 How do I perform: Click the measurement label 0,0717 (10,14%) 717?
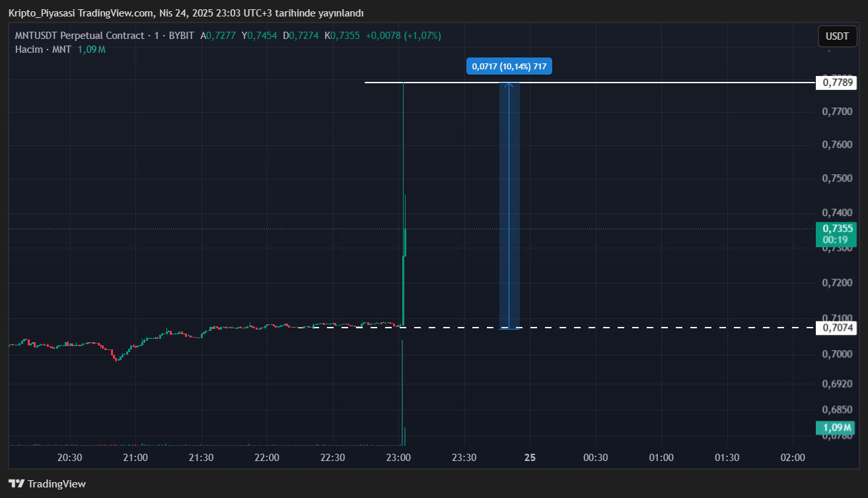(509, 66)
